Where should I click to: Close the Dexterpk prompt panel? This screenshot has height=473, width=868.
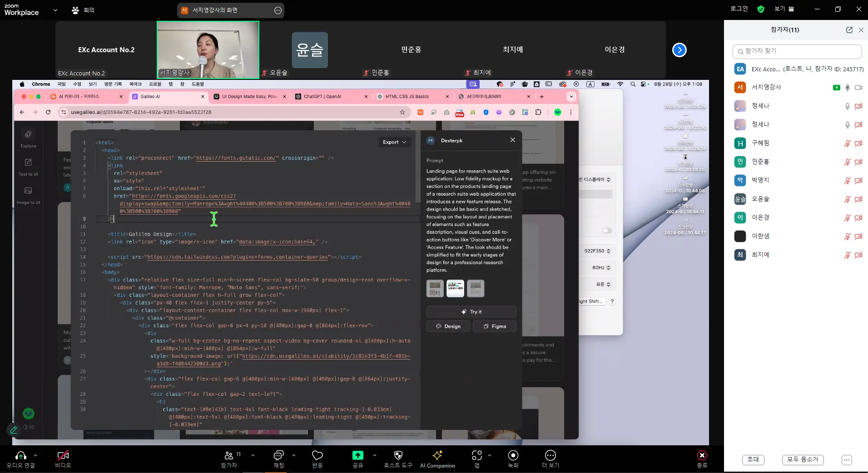pos(512,140)
